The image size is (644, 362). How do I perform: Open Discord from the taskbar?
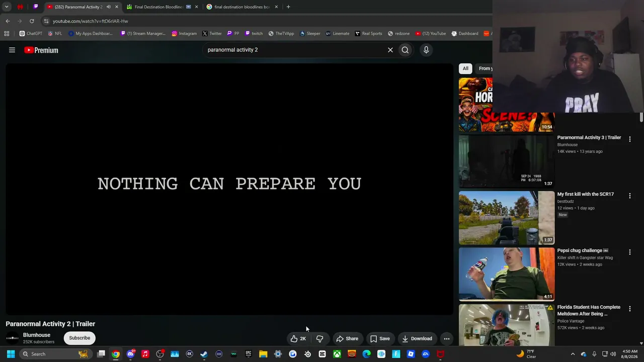pos(131,354)
